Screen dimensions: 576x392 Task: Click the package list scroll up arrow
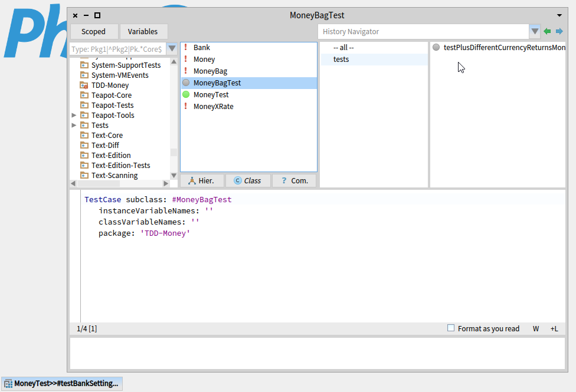[174, 62]
